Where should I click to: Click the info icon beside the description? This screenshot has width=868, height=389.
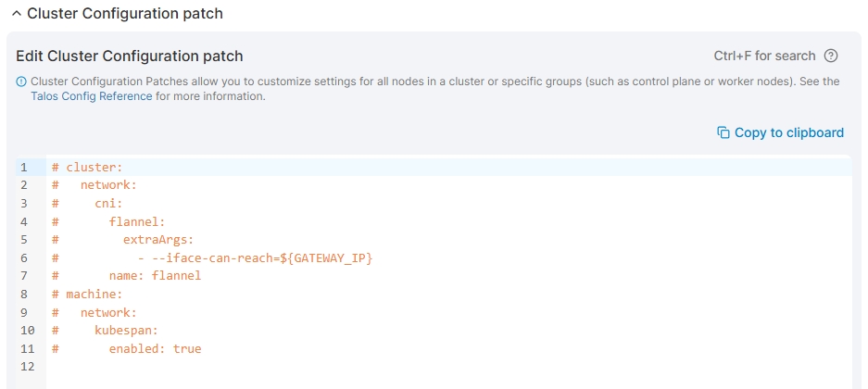coord(21,82)
